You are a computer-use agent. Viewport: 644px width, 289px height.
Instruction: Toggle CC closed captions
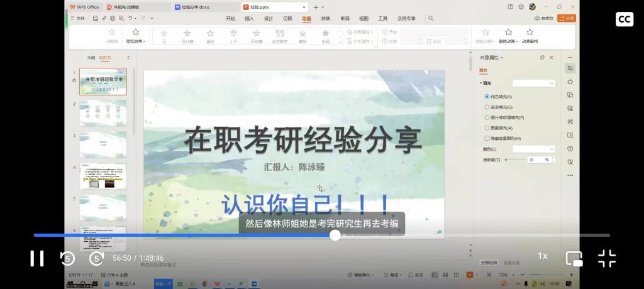[624, 19]
